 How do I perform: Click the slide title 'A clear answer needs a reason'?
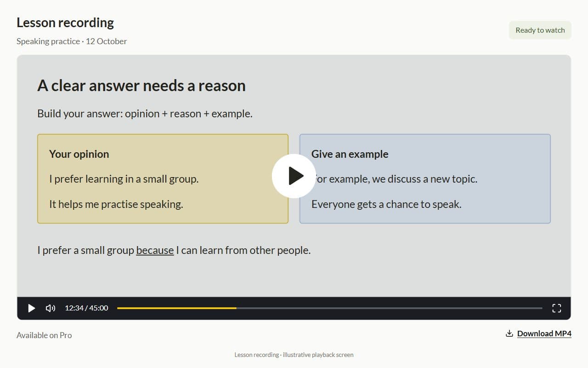pyautogui.click(x=141, y=86)
